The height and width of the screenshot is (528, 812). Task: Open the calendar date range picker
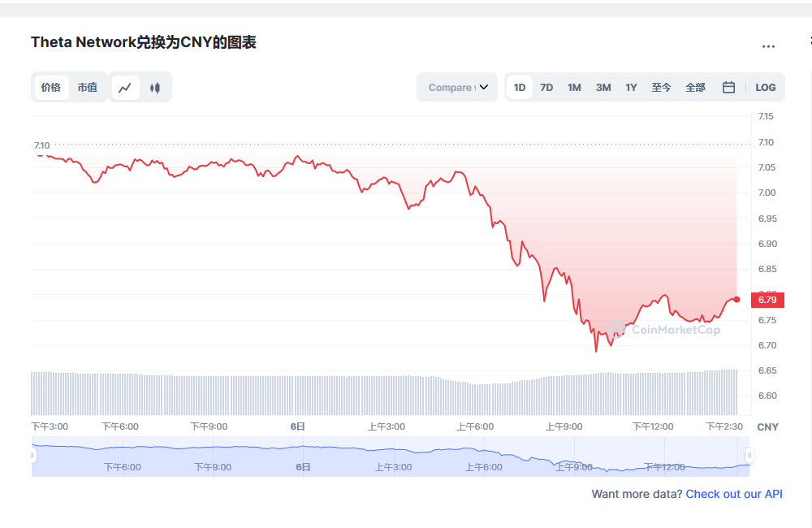tap(728, 87)
